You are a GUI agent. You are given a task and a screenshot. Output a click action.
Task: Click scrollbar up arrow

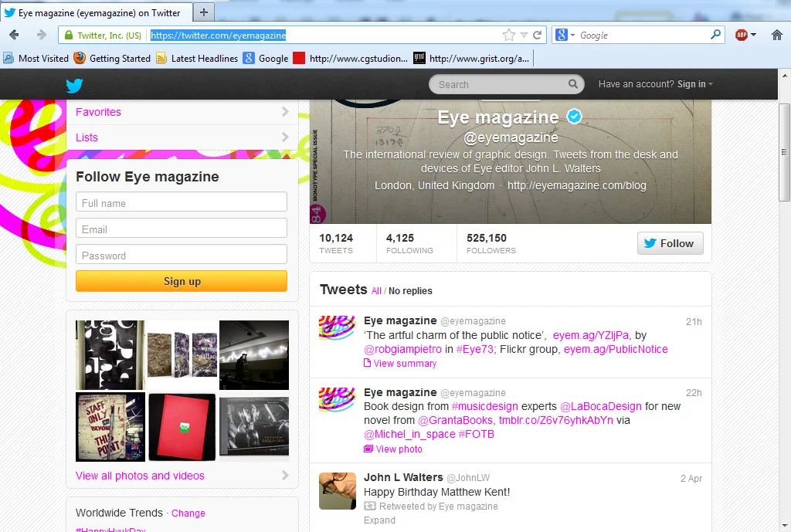(x=785, y=76)
